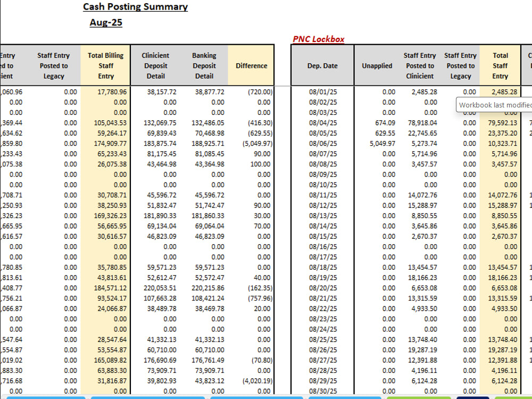This screenshot has width=532, height=399.
Task: Select the (70.80) difference cell
Action: [262, 360]
